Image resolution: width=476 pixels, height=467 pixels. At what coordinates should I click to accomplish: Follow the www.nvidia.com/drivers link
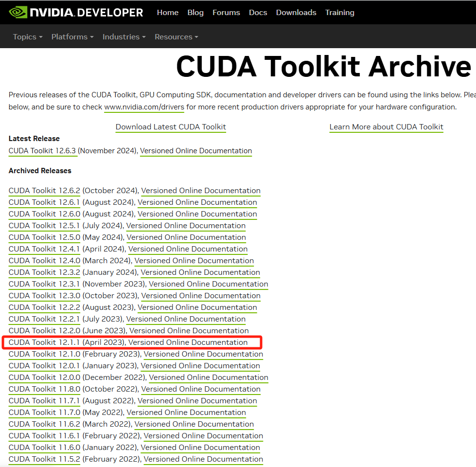[x=144, y=107]
